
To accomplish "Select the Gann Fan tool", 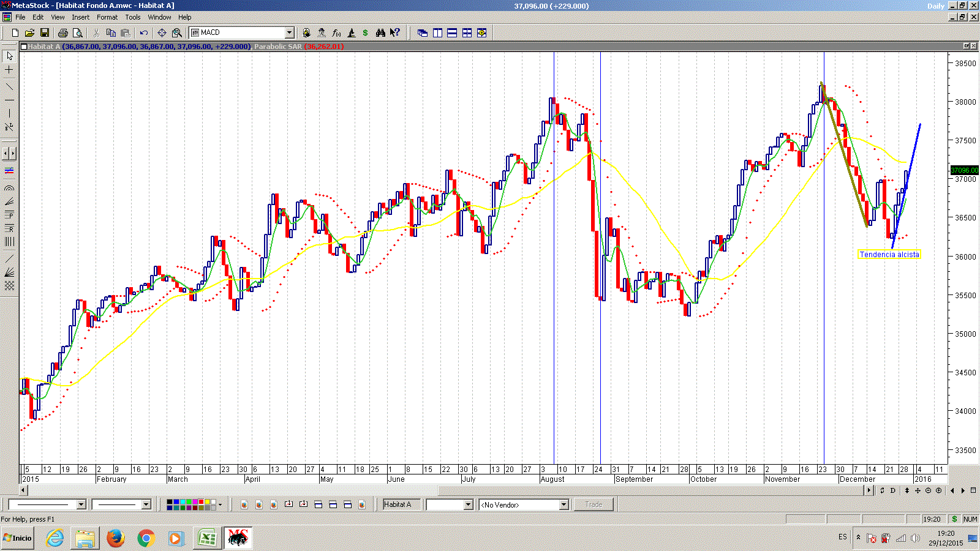I will (x=9, y=272).
